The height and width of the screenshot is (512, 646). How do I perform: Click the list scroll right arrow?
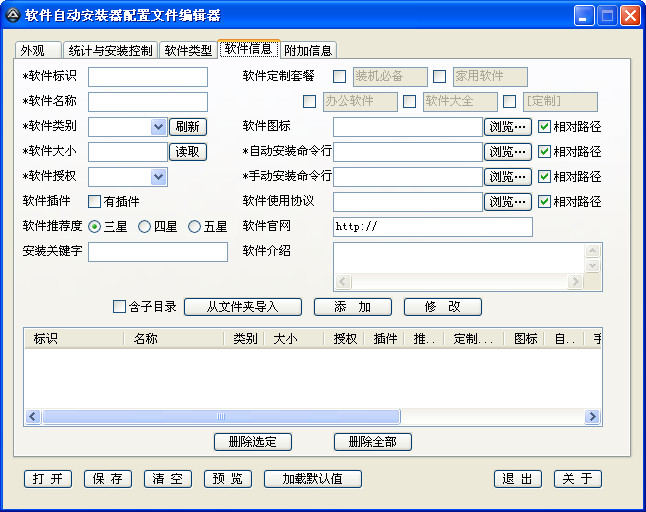(592, 416)
